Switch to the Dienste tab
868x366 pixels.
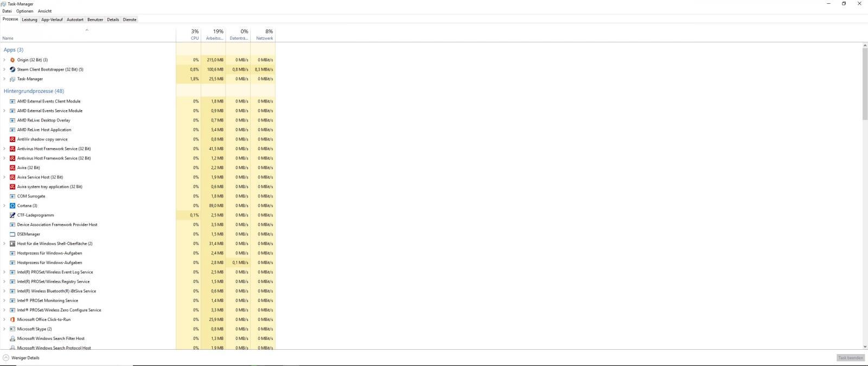point(130,20)
